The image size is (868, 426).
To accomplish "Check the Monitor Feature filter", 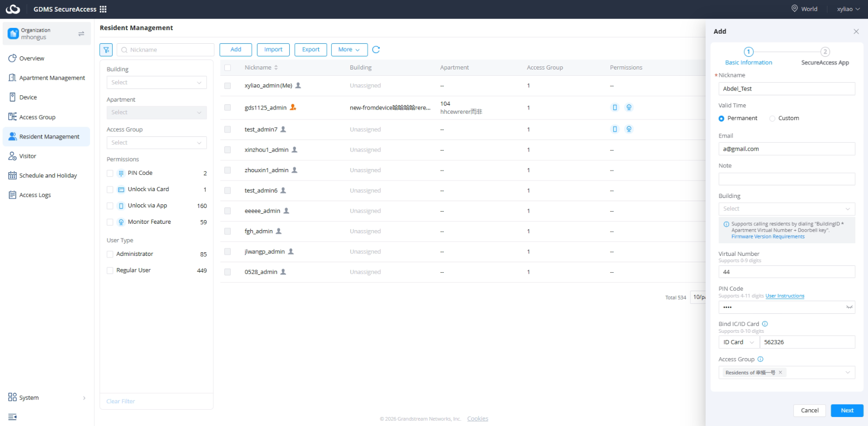I will pos(110,222).
